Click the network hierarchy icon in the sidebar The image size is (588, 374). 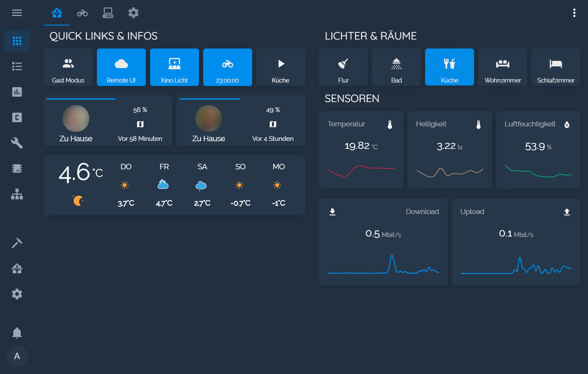click(x=17, y=194)
